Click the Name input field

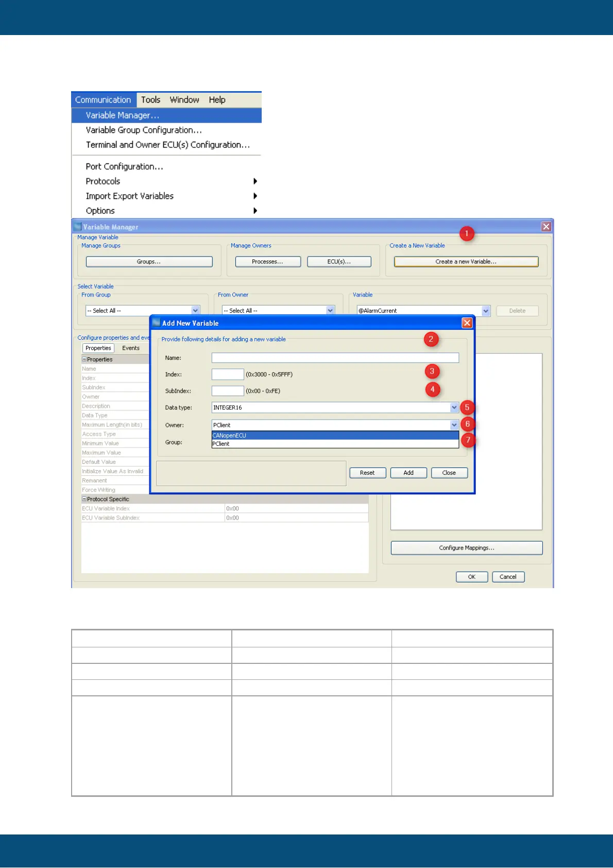point(335,358)
